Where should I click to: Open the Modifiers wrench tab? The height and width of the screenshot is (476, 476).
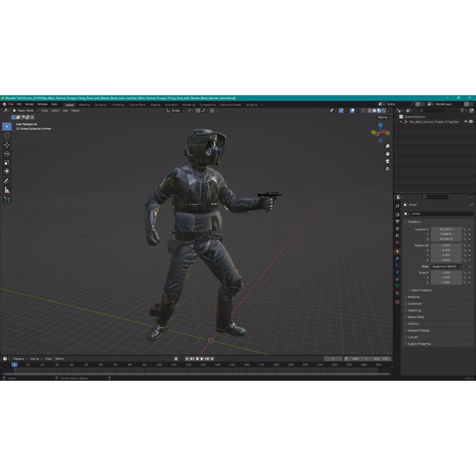click(x=398, y=258)
